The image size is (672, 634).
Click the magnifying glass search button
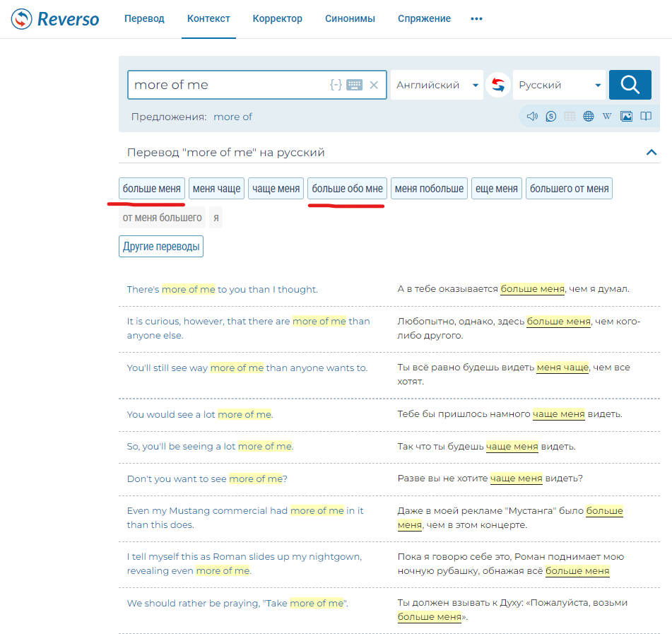pos(630,85)
